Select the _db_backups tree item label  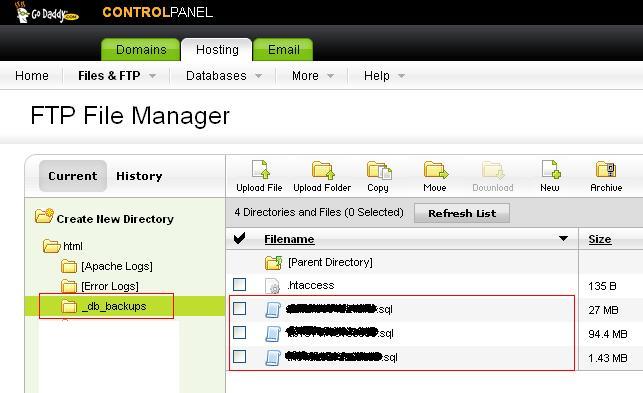click(x=114, y=306)
